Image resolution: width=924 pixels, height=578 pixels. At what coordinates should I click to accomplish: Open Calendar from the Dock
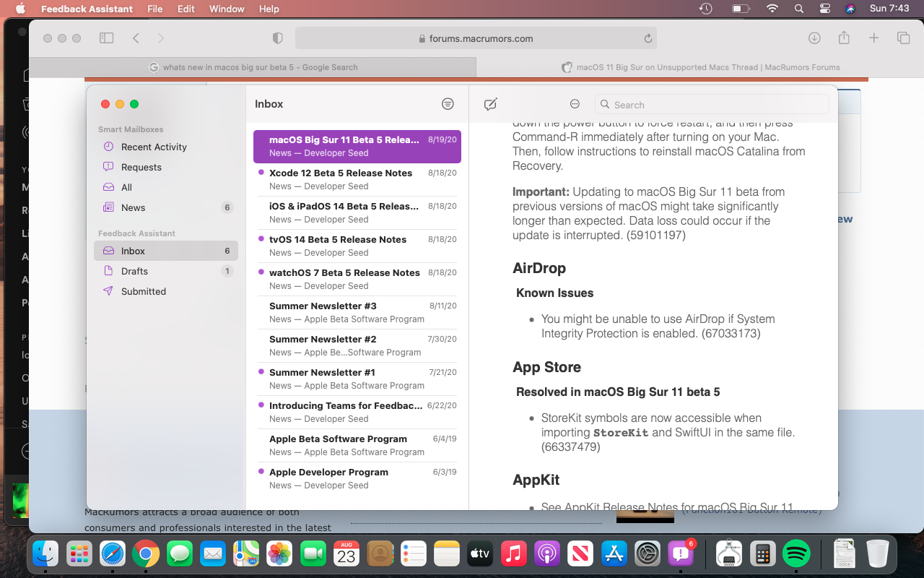point(346,554)
